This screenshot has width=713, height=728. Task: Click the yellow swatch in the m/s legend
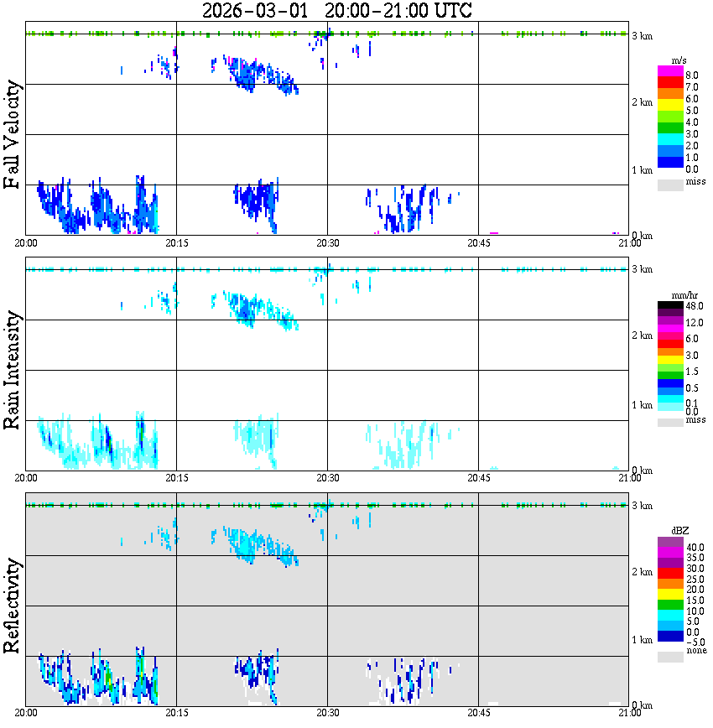(x=670, y=106)
